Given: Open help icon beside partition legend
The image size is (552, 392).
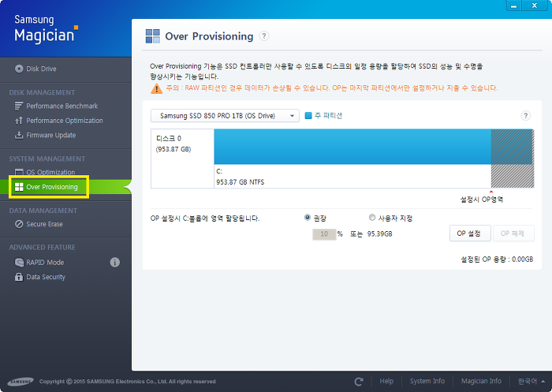Looking at the screenshot, I should 526,115.
